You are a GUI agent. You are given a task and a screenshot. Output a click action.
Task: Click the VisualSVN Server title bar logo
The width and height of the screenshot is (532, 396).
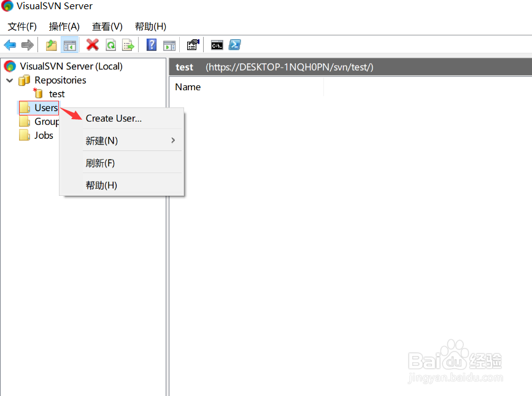7,6
